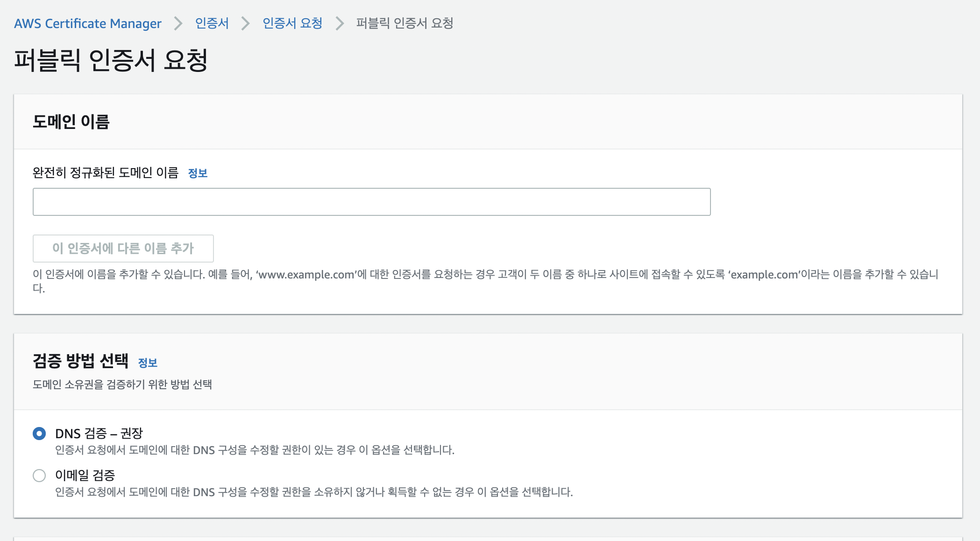980x541 pixels.
Task: Click the email validation description sentence
Action: 313,492
